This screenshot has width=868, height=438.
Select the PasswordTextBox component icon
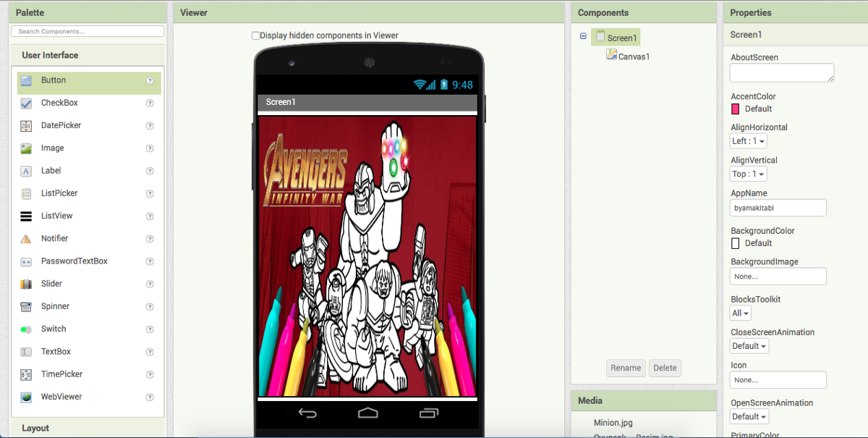pyautogui.click(x=26, y=261)
